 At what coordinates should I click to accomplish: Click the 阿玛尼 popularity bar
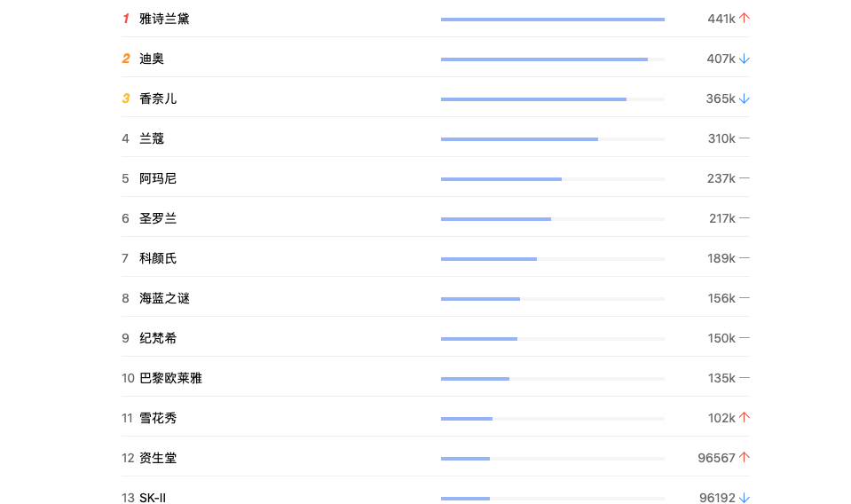[x=552, y=179]
